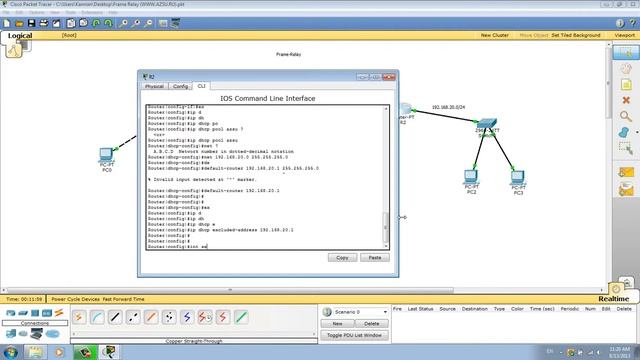This screenshot has width=640, height=360.
Task: Switch to Physical tab in R2 window
Action: tap(154, 86)
